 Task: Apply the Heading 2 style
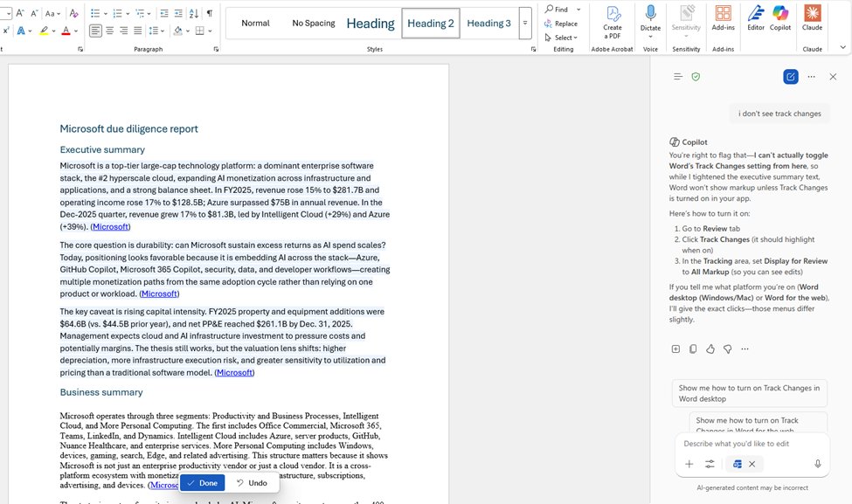(x=430, y=24)
